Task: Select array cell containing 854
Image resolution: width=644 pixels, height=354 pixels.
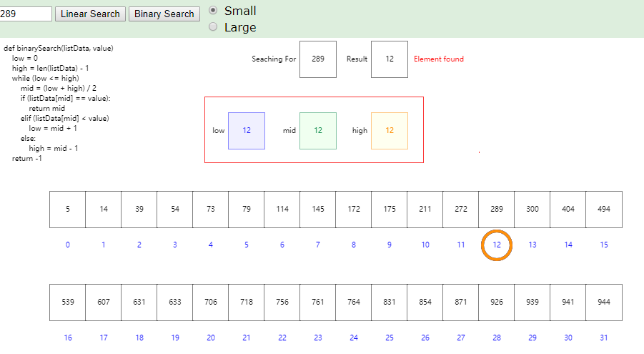Action: (425, 303)
